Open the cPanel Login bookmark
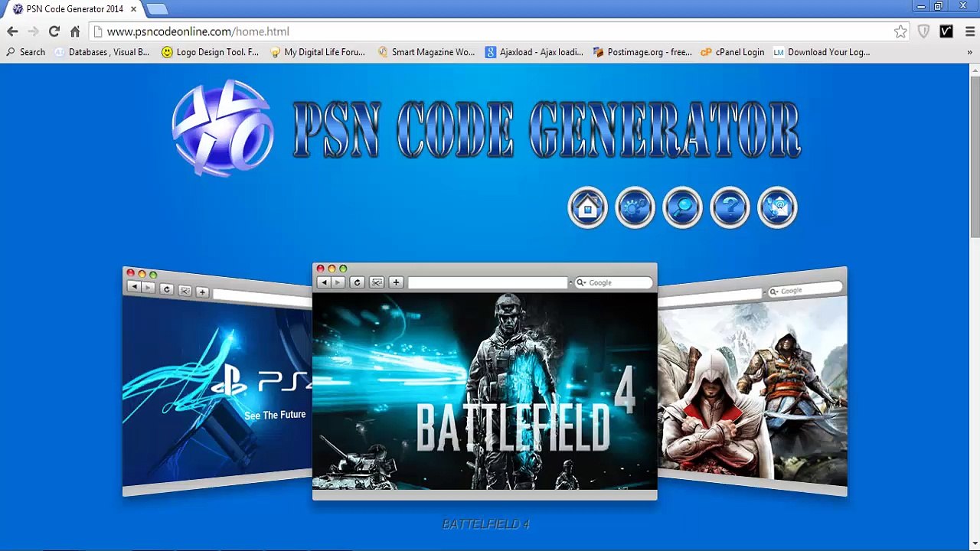This screenshot has width=980, height=551. point(733,52)
